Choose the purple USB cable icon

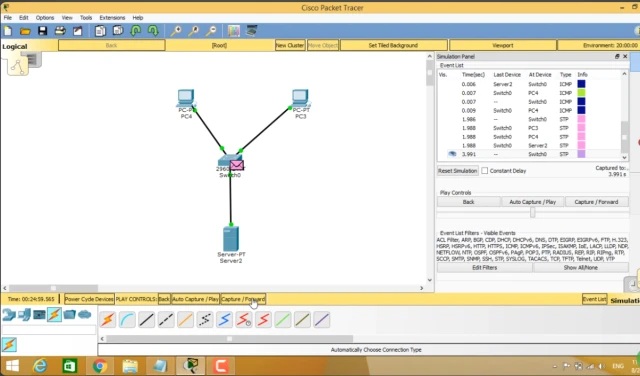[322, 320]
